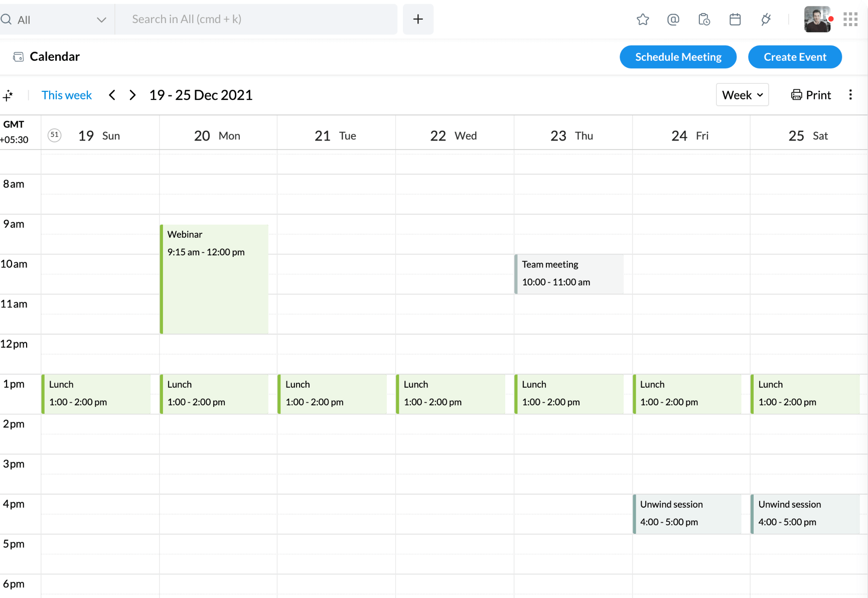Click the smart suggestions sparkle icon
This screenshot has width=868, height=598.
click(9, 95)
